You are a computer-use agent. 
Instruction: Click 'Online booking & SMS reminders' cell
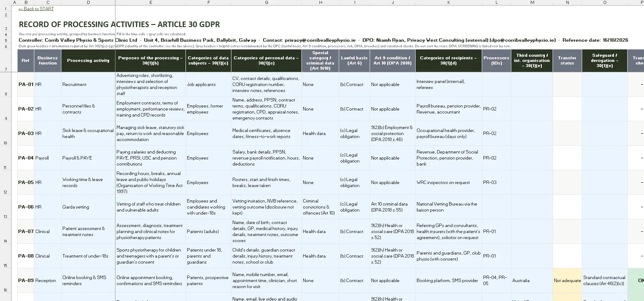(88, 280)
